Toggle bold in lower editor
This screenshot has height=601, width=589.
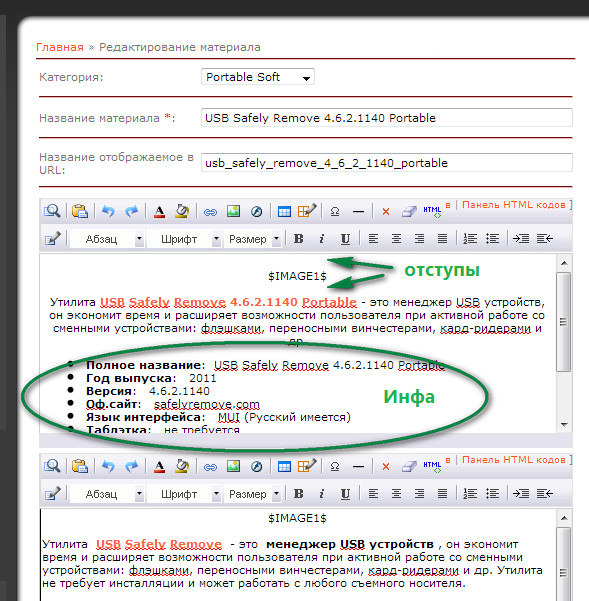[299, 494]
